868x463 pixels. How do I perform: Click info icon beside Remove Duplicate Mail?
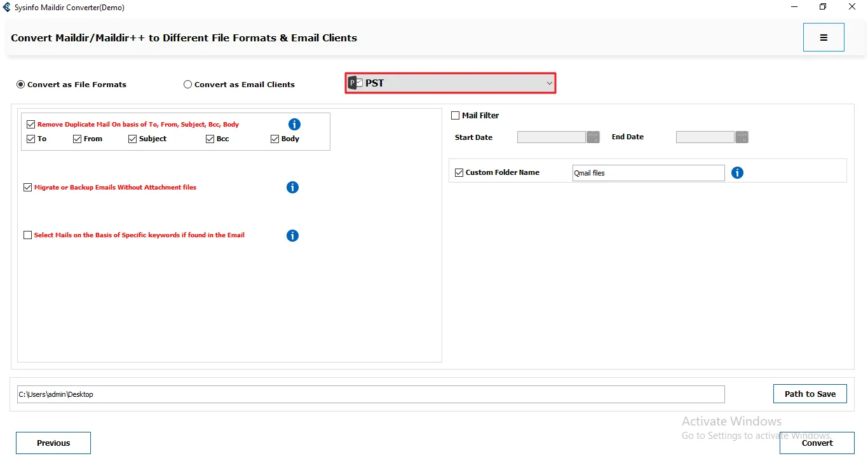pyautogui.click(x=294, y=125)
